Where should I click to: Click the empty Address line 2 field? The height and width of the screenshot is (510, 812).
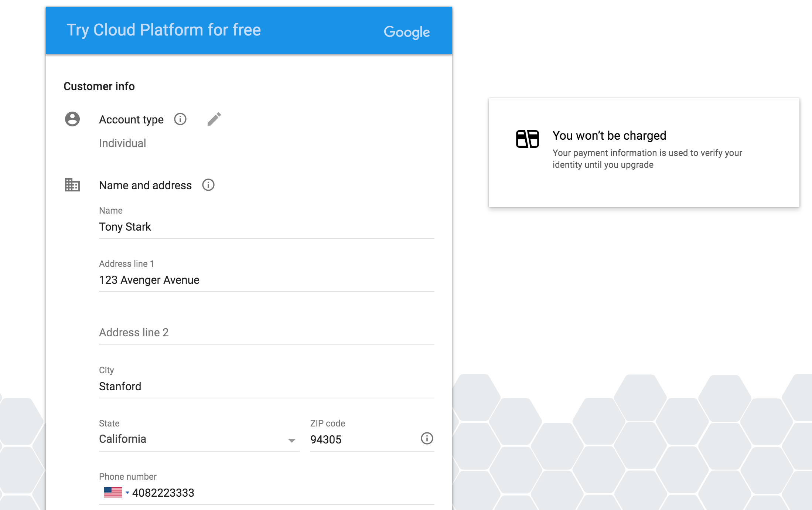point(266,333)
